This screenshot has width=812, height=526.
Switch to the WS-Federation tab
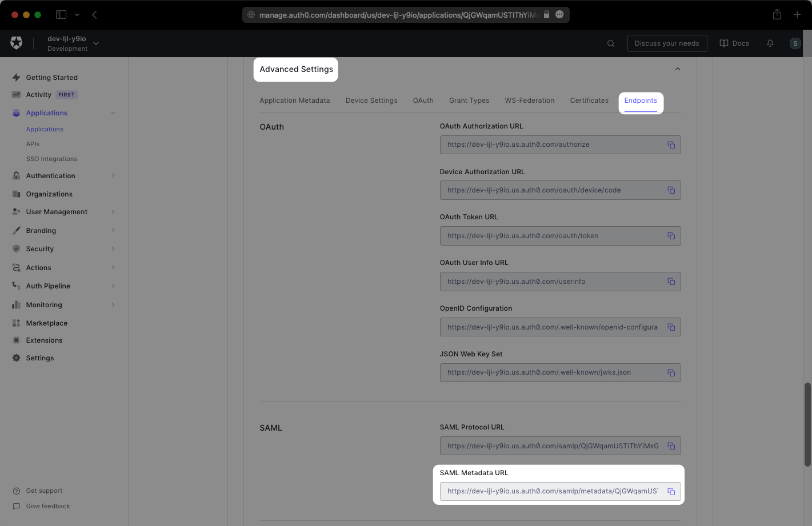pos(530,100)
